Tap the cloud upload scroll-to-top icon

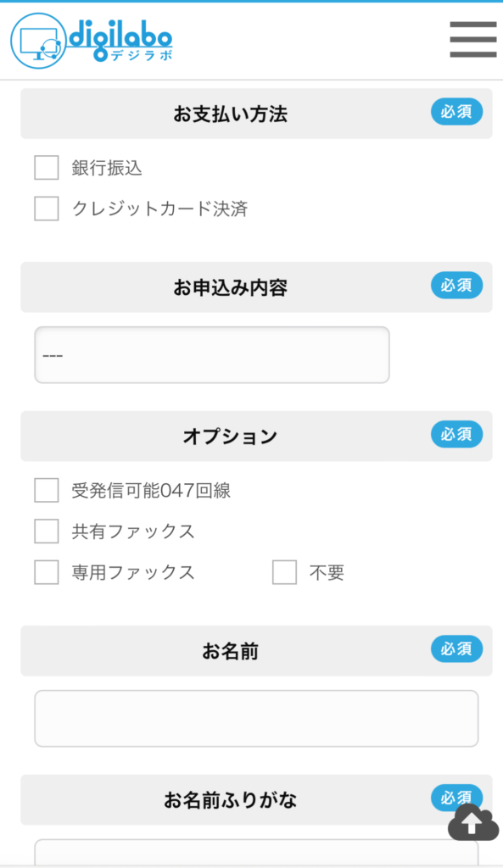[x=473, y=822]
